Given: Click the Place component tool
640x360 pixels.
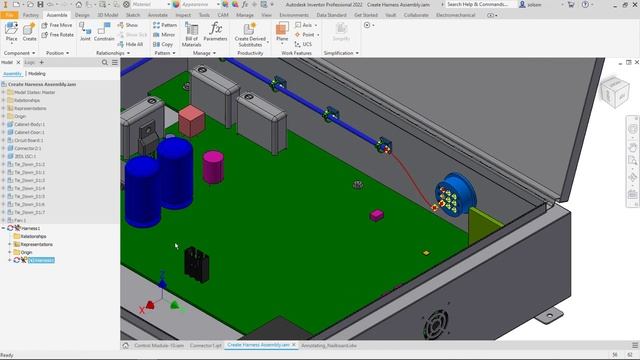Looking at the screenshot, I should click(x=11, y=32).
